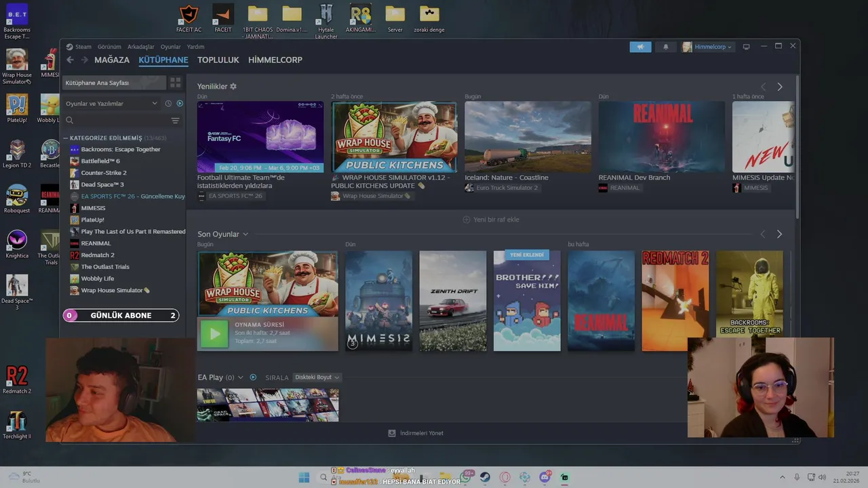Open the TOPLULUK tab
The width and height of the screenshot is (868, 488).
[218, 60]
